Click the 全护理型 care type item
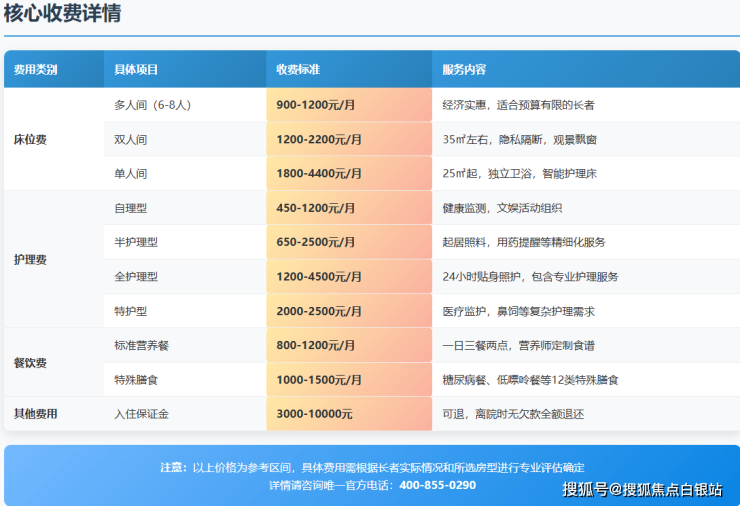 (136, 276)
